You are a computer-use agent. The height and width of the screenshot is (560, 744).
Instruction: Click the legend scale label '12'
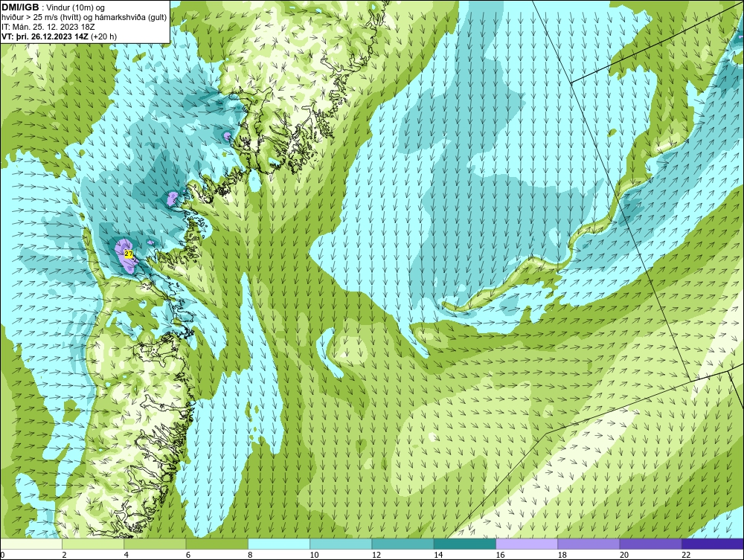(x=376, y=555)
